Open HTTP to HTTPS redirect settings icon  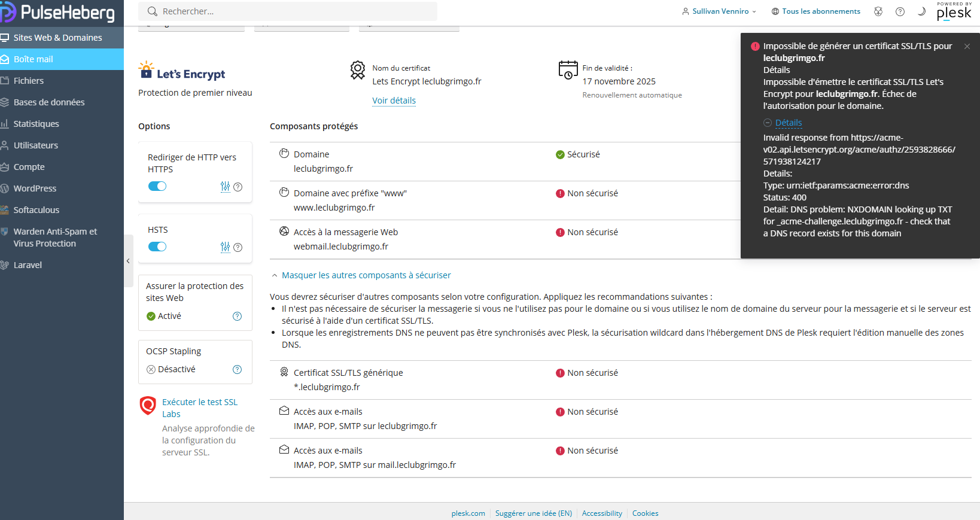pos(225,187)
